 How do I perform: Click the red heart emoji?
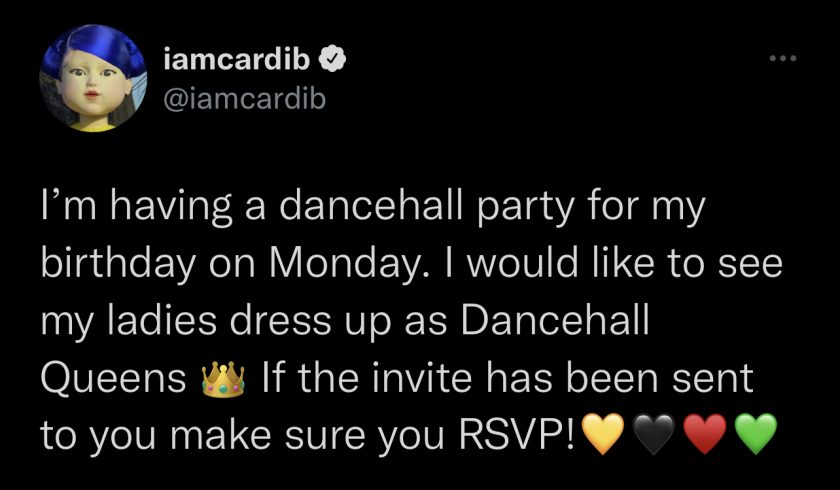(706, 434)
